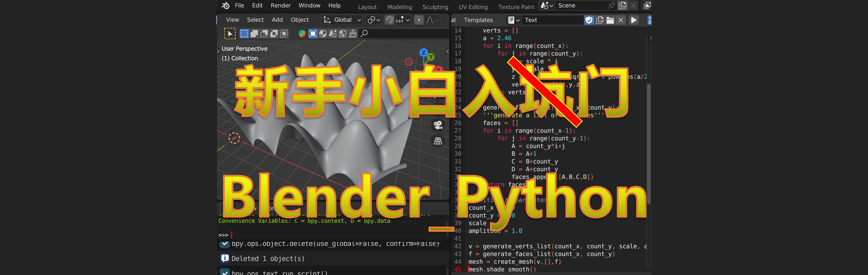Open a text file via folder icon
The height and width of the screenshot is (275, 868).
pyautogui.click(x=610, y=20)
